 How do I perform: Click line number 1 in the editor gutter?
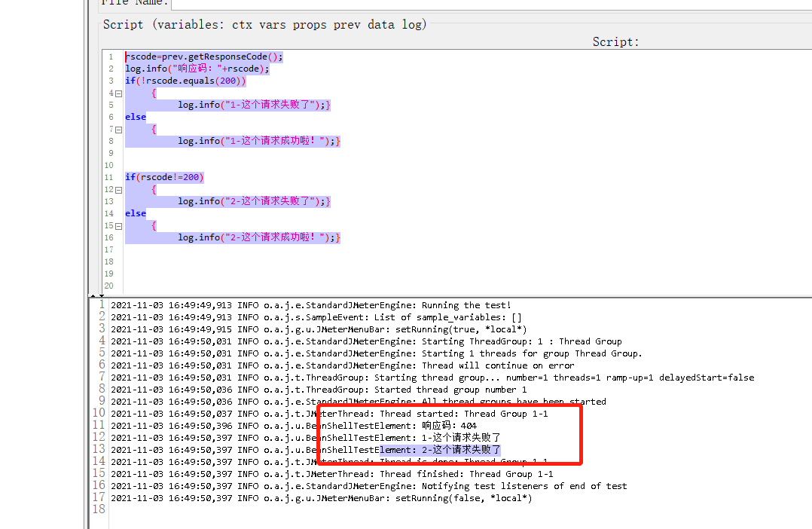tap(111, 56)
